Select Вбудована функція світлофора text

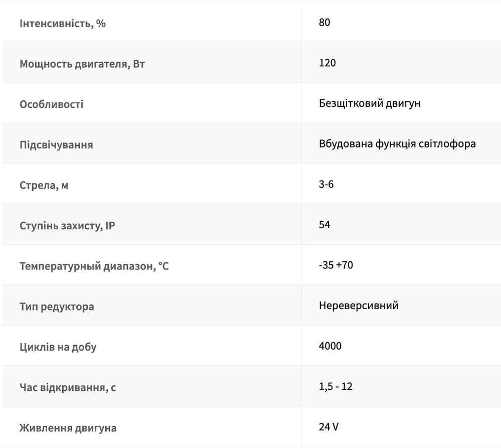tap(397, 144)
